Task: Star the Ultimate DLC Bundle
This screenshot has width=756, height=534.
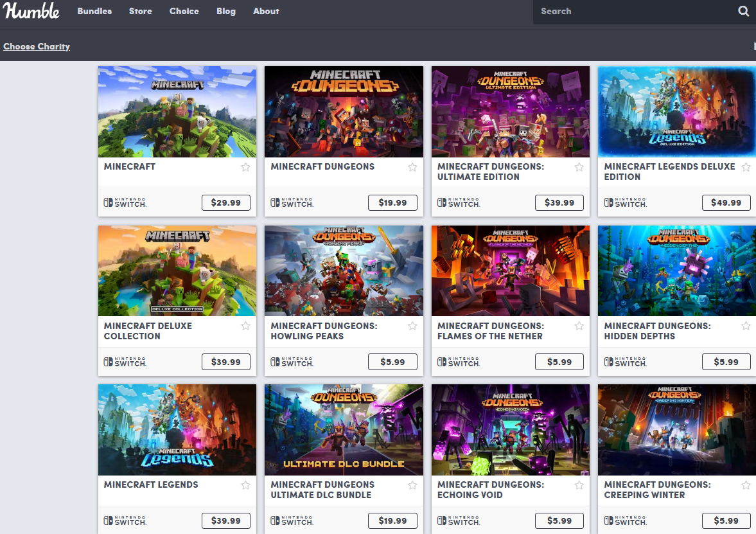Action: 413,485
